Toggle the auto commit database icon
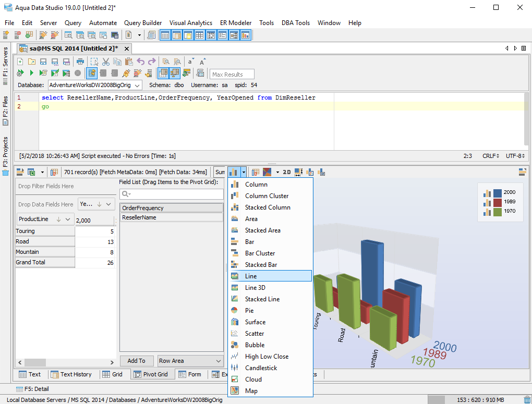532x404 pixels. click(92, 73)
